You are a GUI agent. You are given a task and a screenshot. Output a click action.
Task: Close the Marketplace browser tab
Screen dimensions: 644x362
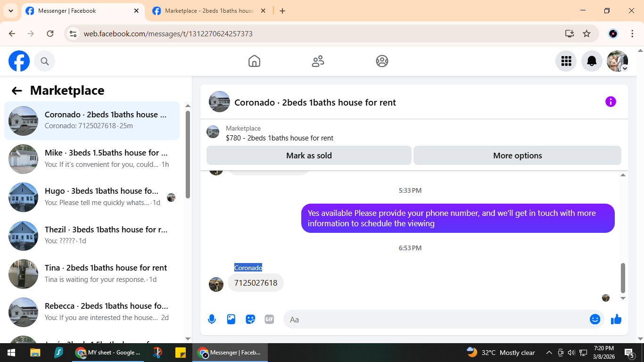pos(263,11)
